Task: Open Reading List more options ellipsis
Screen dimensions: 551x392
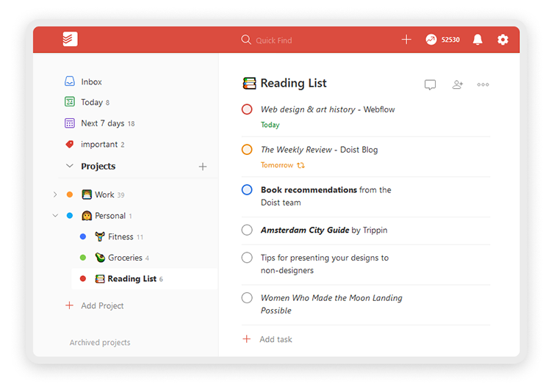Action: tap(483, 84)
